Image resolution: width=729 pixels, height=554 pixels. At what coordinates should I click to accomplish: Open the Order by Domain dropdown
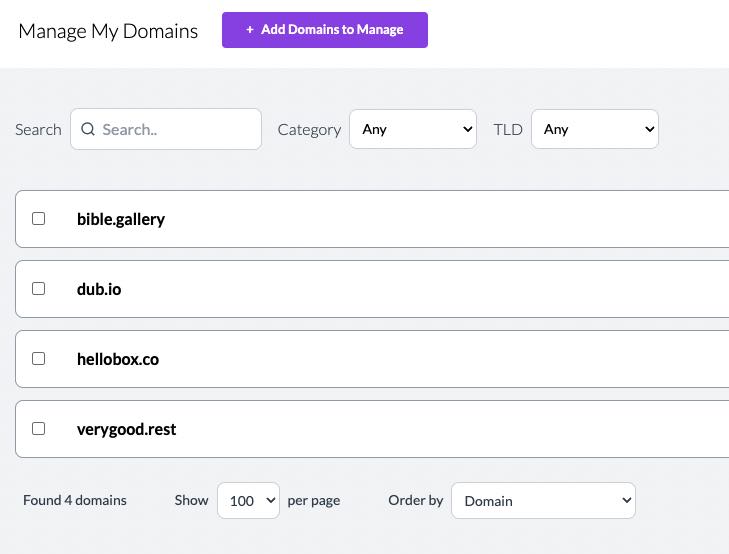[x=543, y=501]
